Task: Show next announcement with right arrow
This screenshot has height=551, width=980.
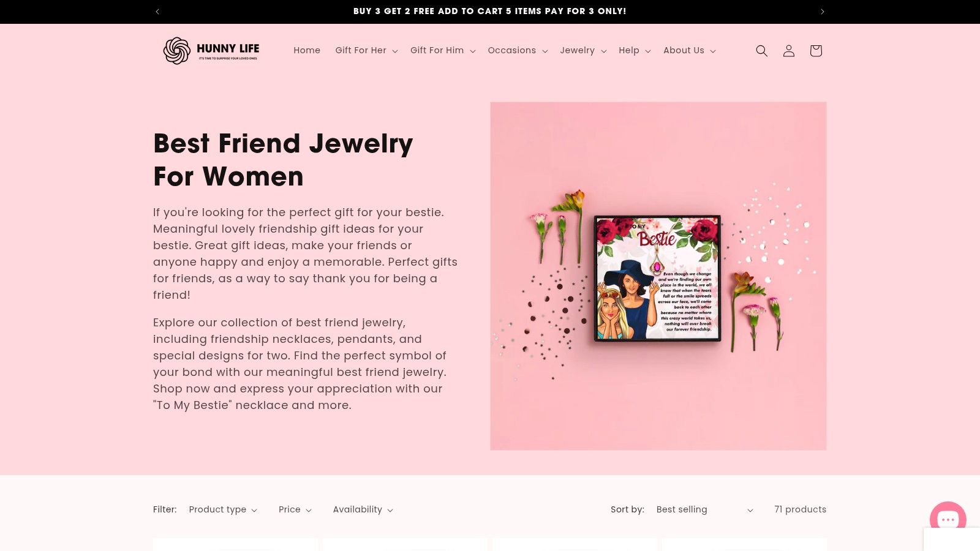Action: pos(823,12)
